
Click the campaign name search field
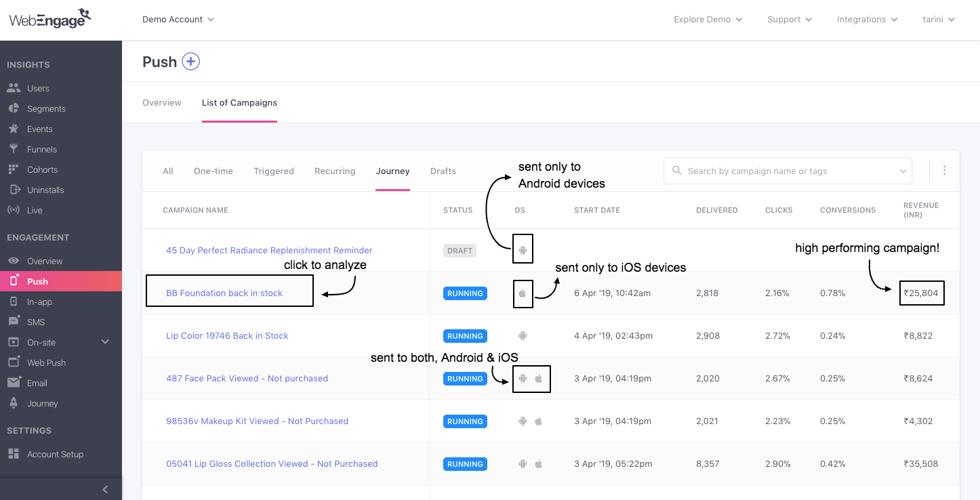pyautogui.click(x=788, y=171)
